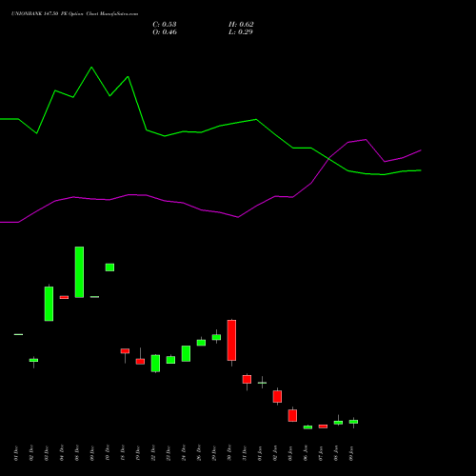Click the green indicator line's highest peak
Viewport: 476px width, 476px height.
coord(91,68)
